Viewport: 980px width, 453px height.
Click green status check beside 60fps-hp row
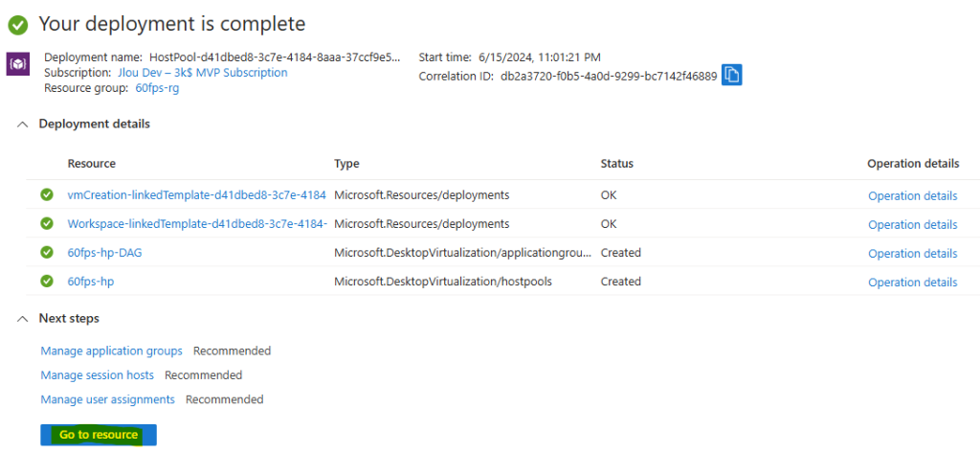coord(47,282)
